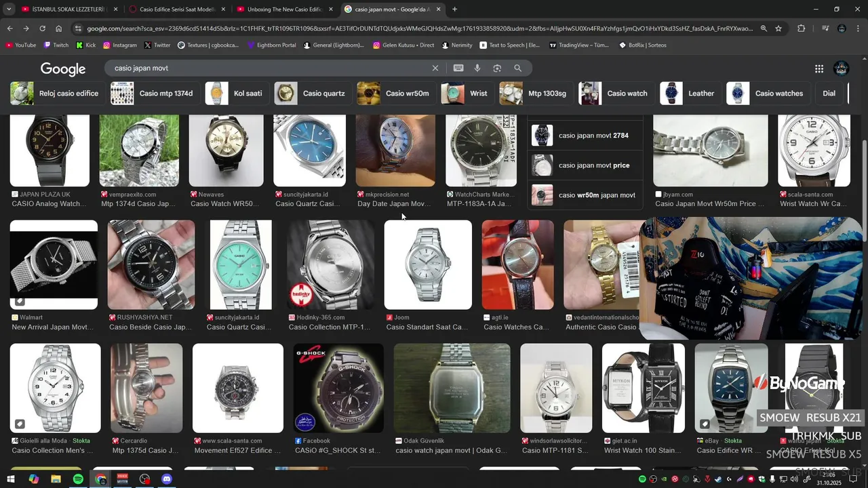Image resolution: width=868 pixels, height=488 pixels.
Task: Open the JAPAN PLAZA UK watch image
Action: tap(50, 150)
